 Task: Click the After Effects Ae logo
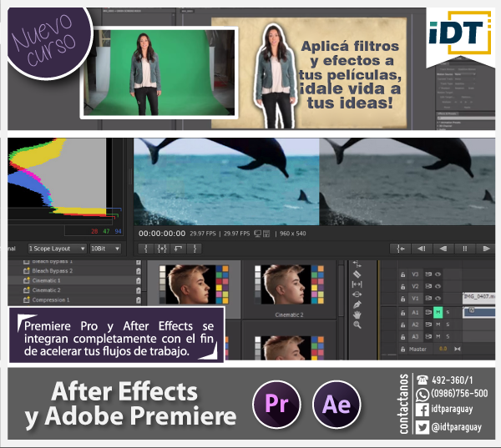pos(337,405)
